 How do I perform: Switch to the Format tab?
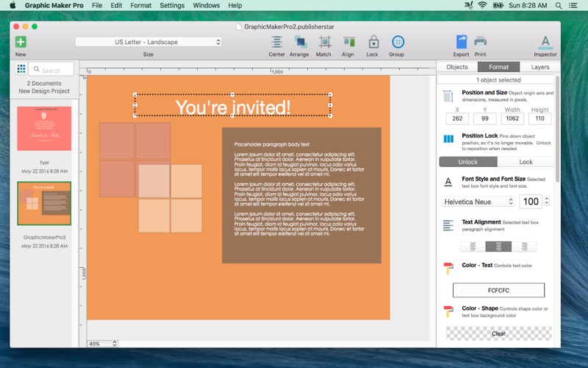pos(499,67)
